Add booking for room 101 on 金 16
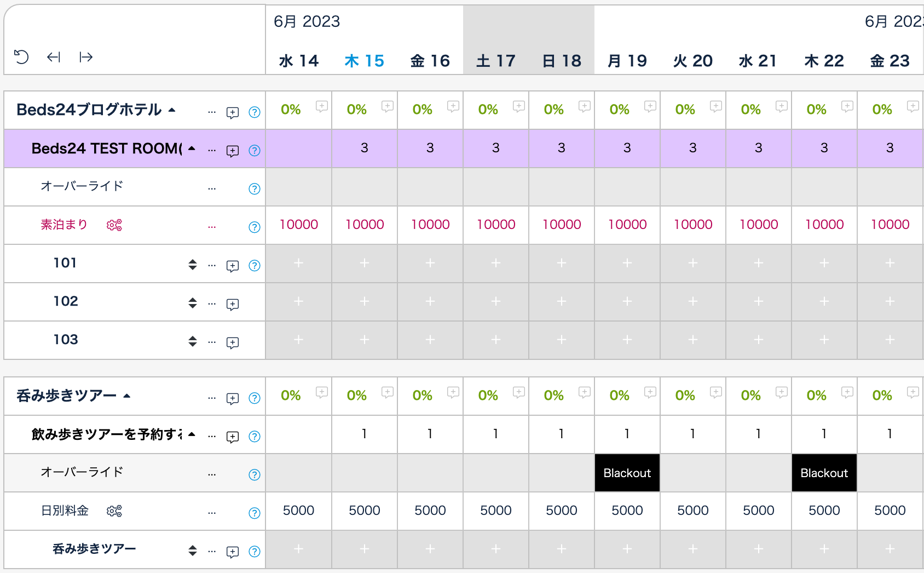Image resolution: width=924 pixels, height=573 pixels. click(430, 263)
